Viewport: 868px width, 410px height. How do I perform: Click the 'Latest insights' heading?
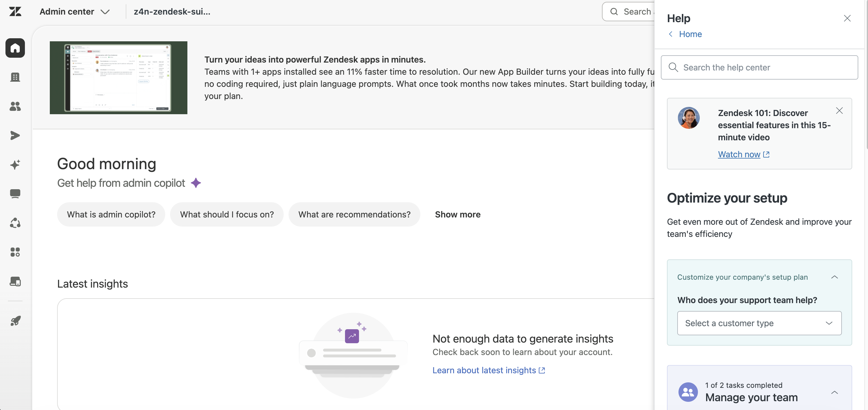click(x=92, y=284)
